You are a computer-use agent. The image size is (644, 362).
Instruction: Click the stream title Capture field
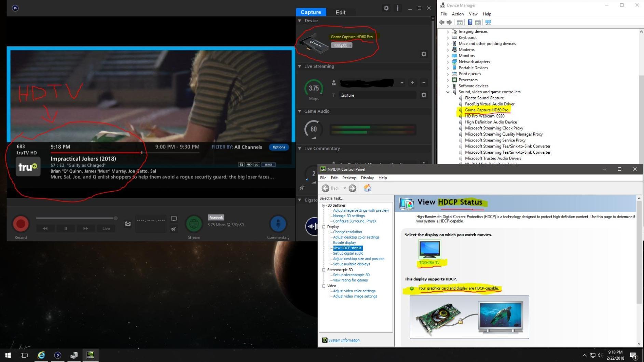coord(378,95)
